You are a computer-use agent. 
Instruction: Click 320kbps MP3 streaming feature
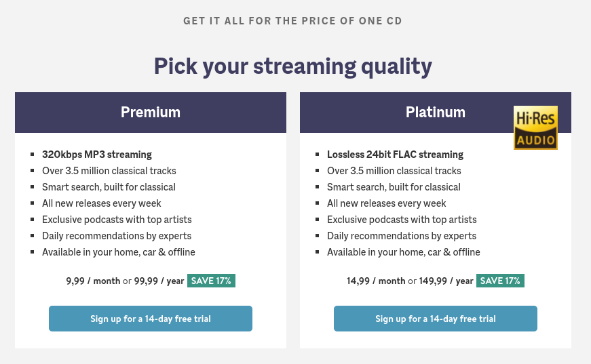tap(97, 155)
